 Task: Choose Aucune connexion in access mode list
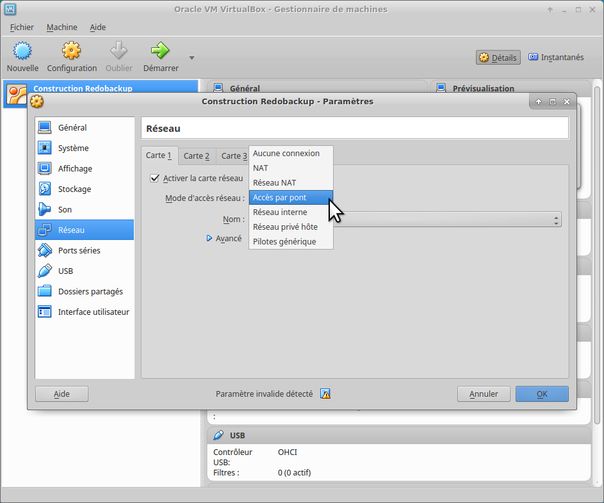pos(291,153)
